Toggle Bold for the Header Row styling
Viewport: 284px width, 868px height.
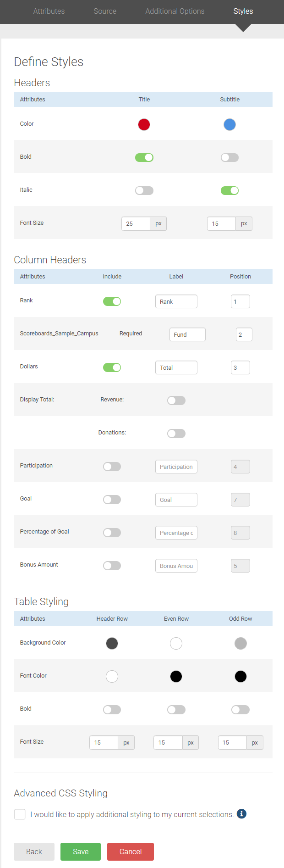pos(112,709)
